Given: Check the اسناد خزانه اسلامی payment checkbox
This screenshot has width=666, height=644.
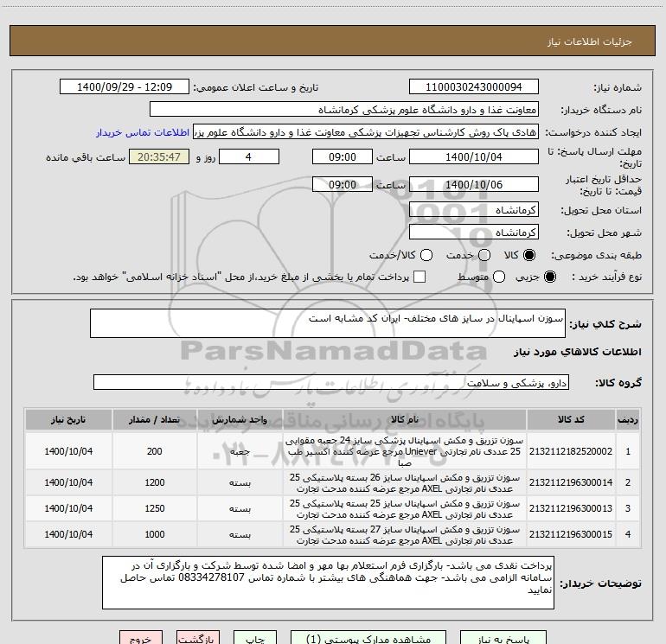Looking at the screenshot, I should tap(419, 277).
